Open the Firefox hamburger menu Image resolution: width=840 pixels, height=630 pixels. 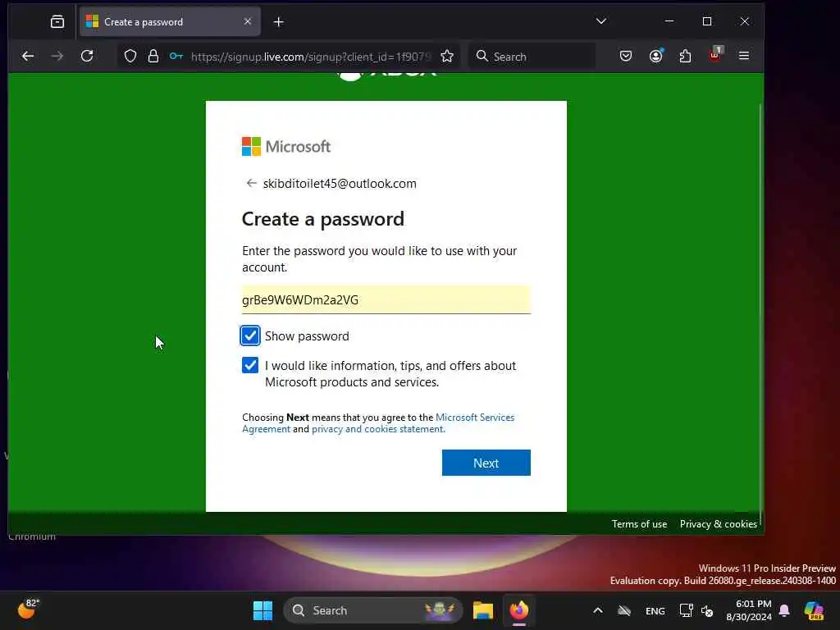(743, 56)
